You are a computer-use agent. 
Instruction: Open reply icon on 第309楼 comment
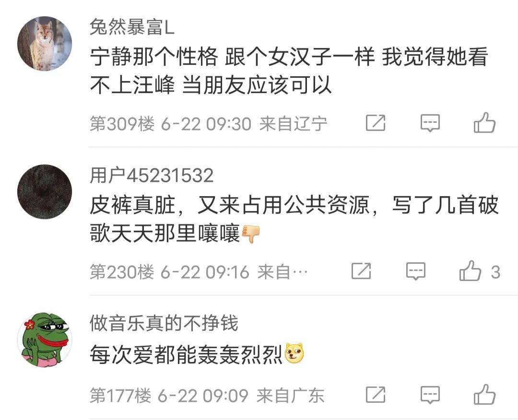(x=430, y=123)
